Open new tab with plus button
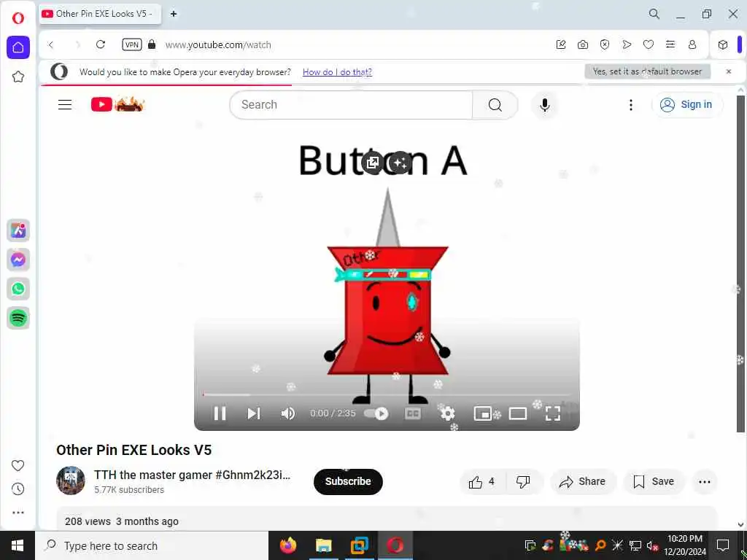Image resolution: width=747 pixels, height=560 pixels. (x=174, y=14)
